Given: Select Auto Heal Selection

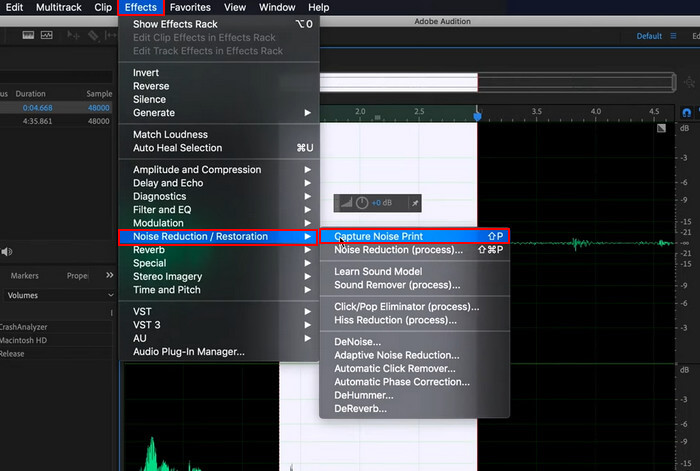Looking at the screenshot, I should point(219,148).
